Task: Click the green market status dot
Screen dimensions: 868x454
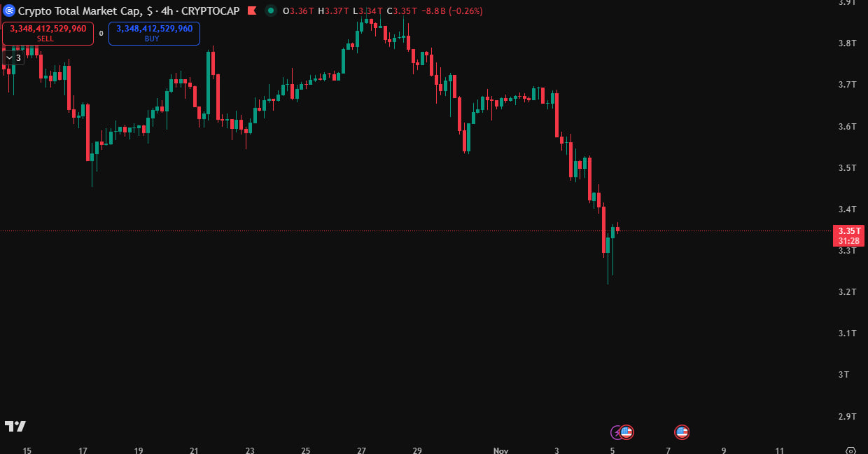Action: pos(270,11)
